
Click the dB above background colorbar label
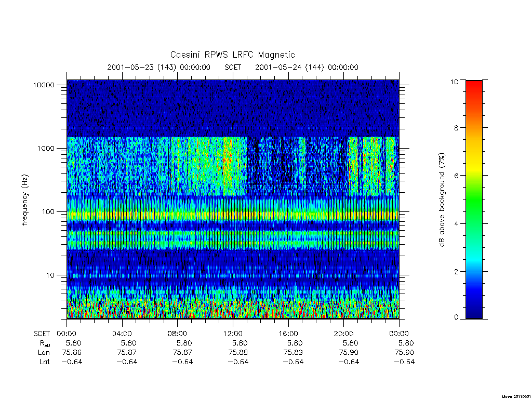(442, 200)
